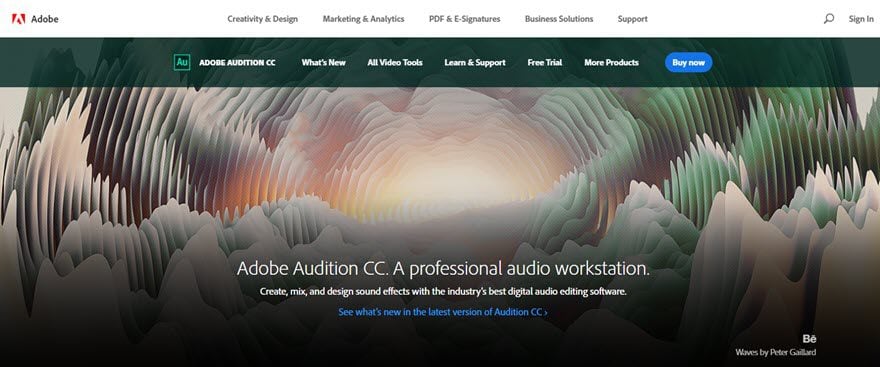Screen dimensions: 880x367
Task: Click the Audition Au product icon
Action: coord(182,62)
